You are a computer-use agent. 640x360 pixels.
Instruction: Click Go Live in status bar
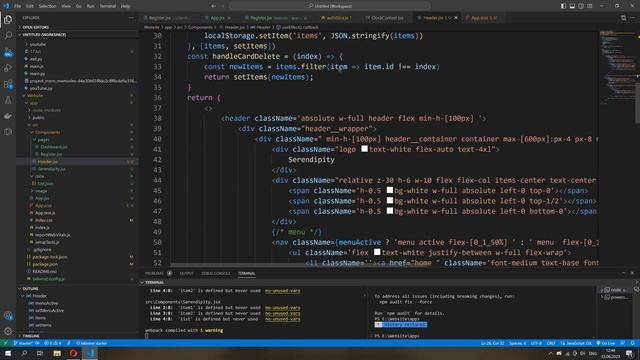point(606,343)
